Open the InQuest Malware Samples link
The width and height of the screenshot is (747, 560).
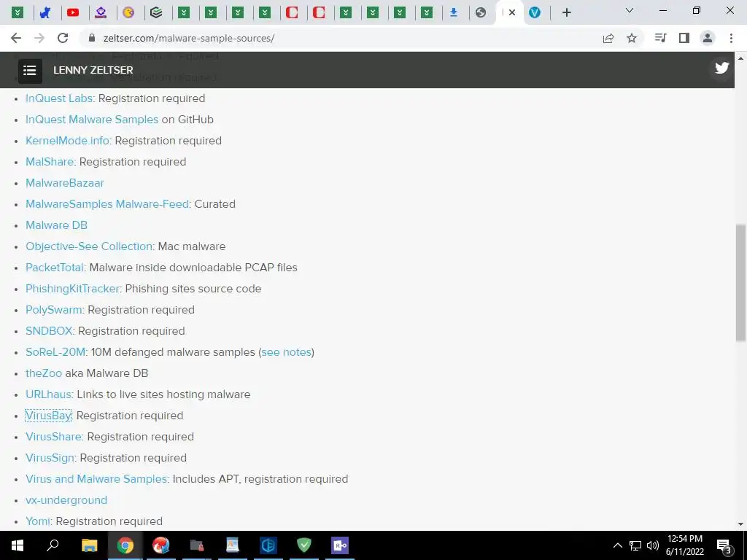pos(92,119)
